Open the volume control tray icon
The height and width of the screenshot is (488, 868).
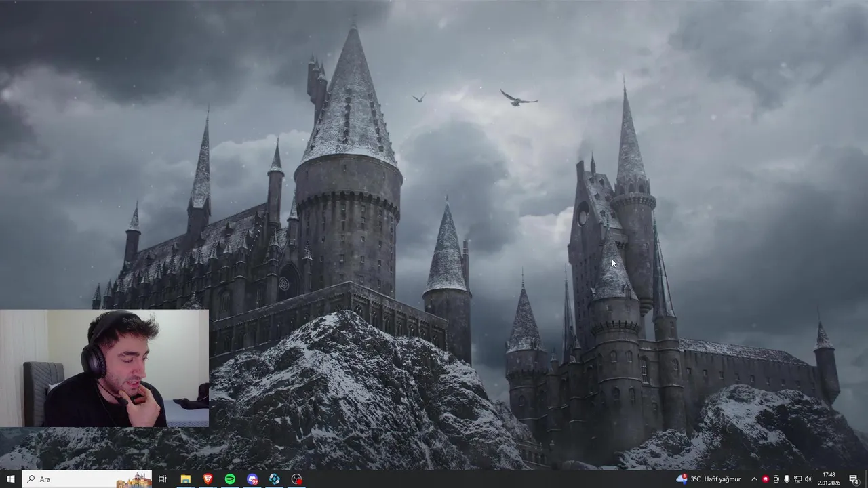[x=808, y=479]
